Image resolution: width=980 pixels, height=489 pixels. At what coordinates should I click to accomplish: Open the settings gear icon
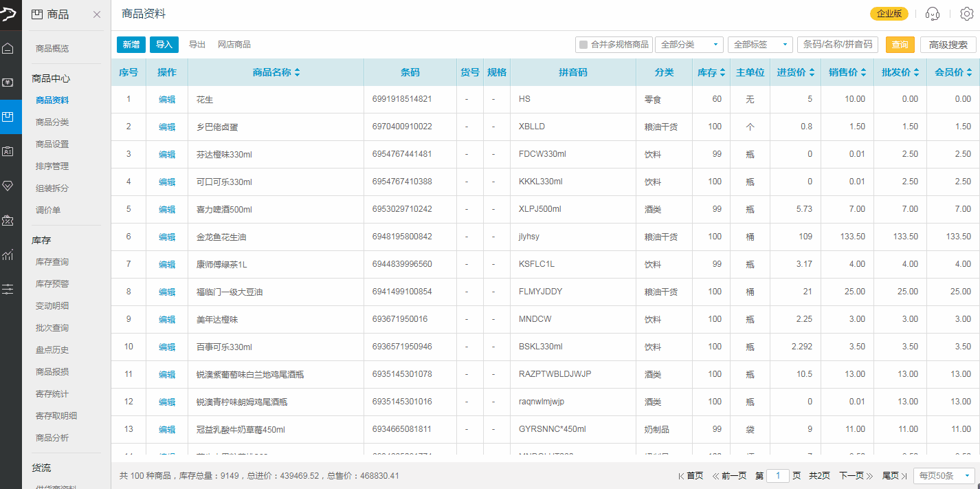click(966, 14)
